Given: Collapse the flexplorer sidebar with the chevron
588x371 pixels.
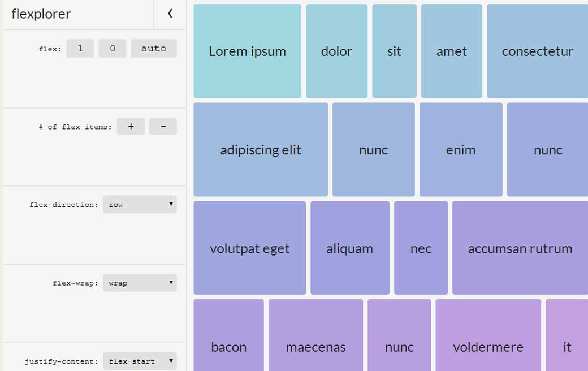Looking at the screenshot, I should click(x=170, y=14).
